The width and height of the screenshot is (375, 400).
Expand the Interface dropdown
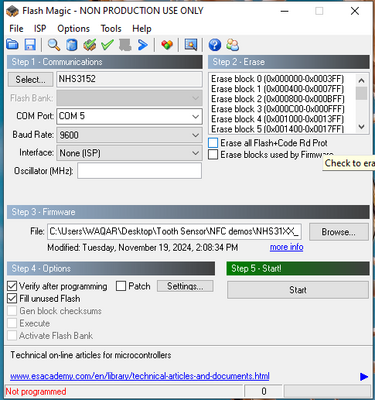196,153
